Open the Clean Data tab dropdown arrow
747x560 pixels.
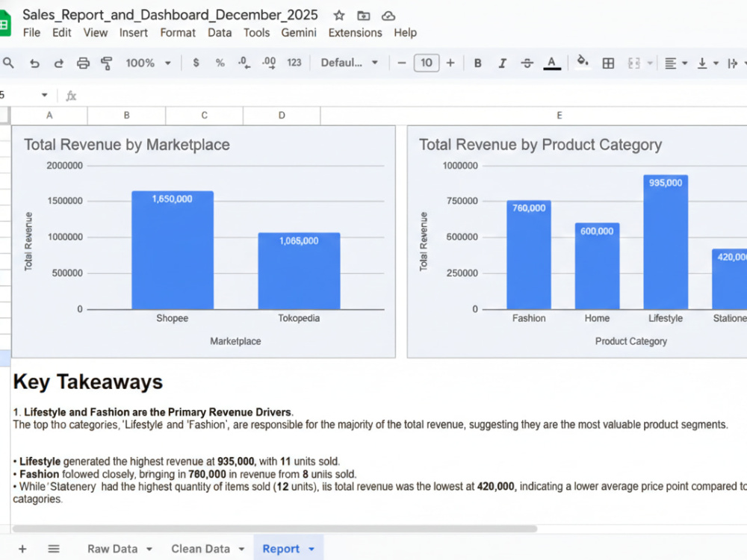(x=241, y=549)
